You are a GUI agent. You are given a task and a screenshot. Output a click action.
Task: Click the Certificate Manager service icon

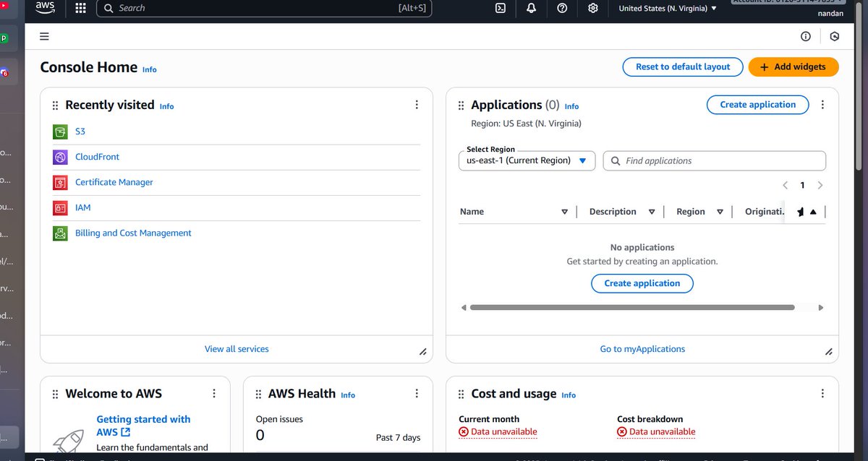pyautogui.click(x=60, y=182)
